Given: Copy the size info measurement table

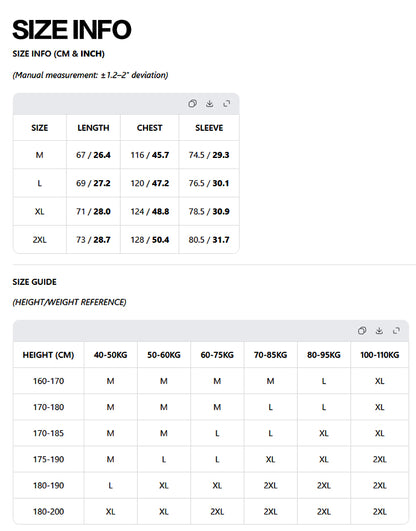Looking at the screenshot, I should click(192, 104).
